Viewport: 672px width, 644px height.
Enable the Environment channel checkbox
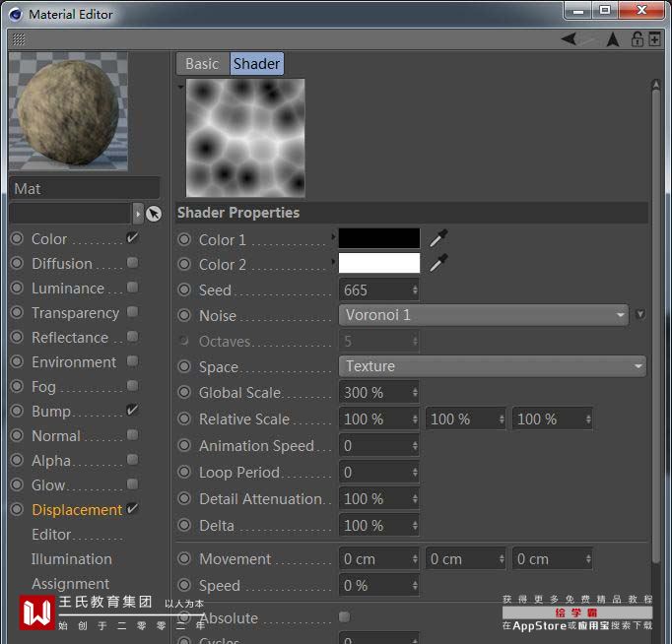tap(132, 361)
